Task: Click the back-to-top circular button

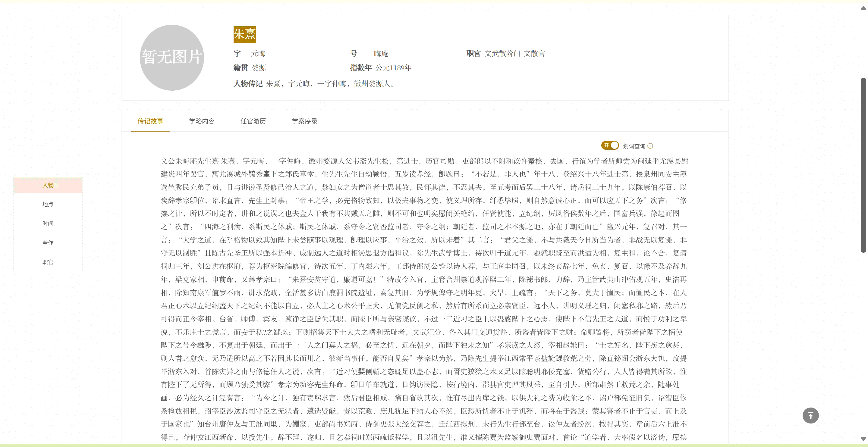Action: coord(810,416)
